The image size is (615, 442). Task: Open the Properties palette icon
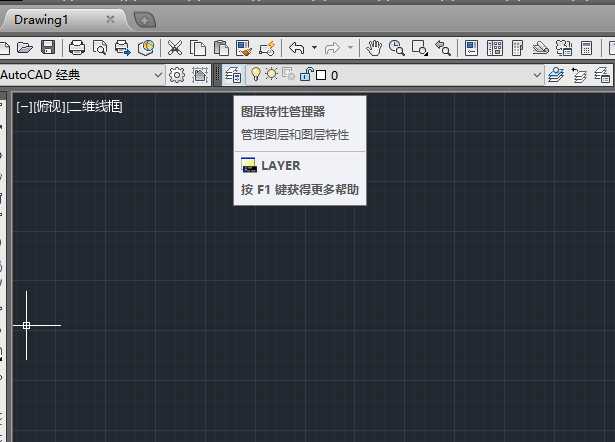click(471, 48)
